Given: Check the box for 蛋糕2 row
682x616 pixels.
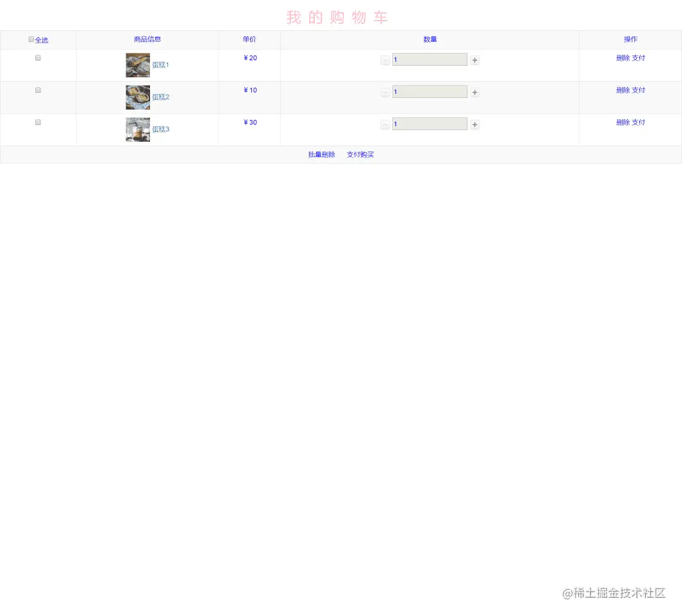Looking at the screenshot, I should (38, 90).
